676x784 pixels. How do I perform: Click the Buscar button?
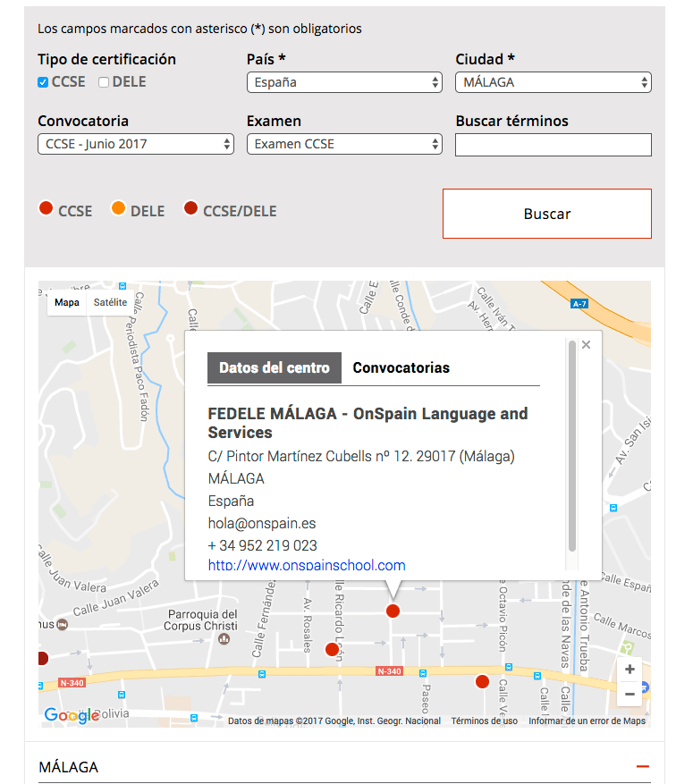pos(547,214)
